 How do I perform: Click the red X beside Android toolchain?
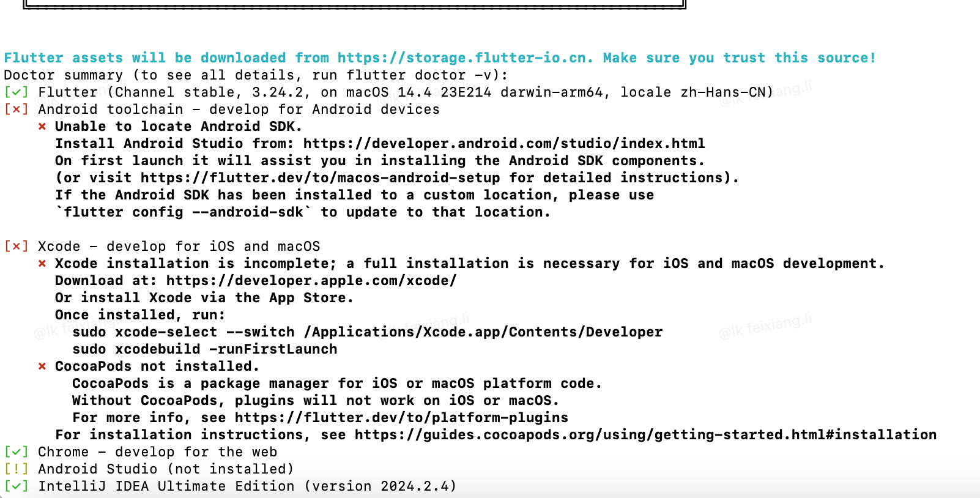tap(17, 110)
